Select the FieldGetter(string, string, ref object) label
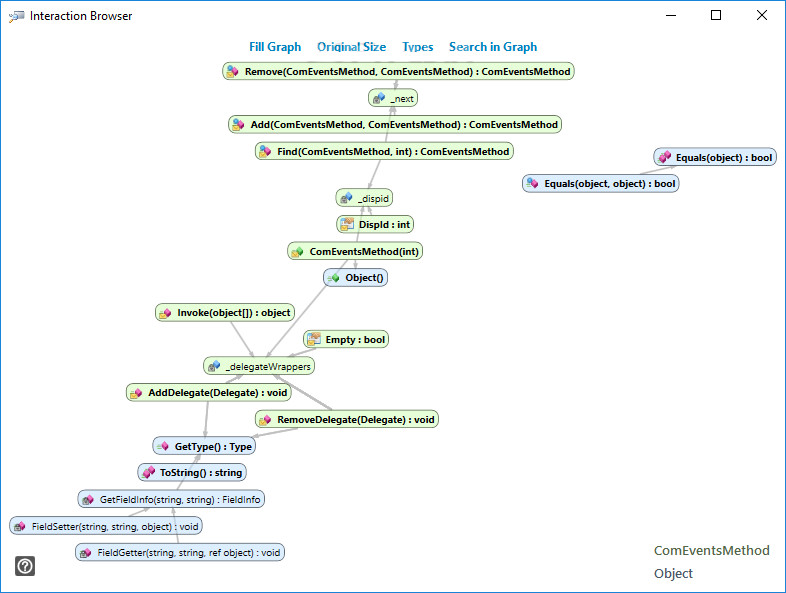This screenshot has width=786, height=593. (188, 553)
